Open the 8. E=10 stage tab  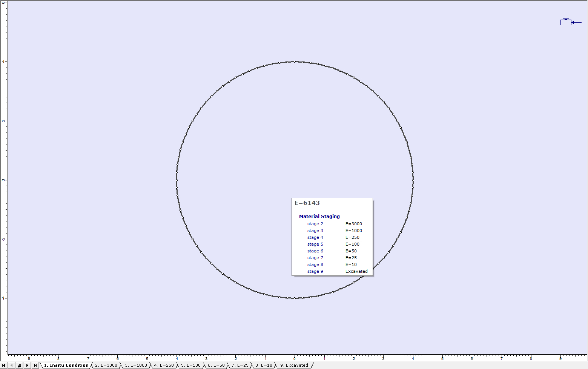(264, 365)
